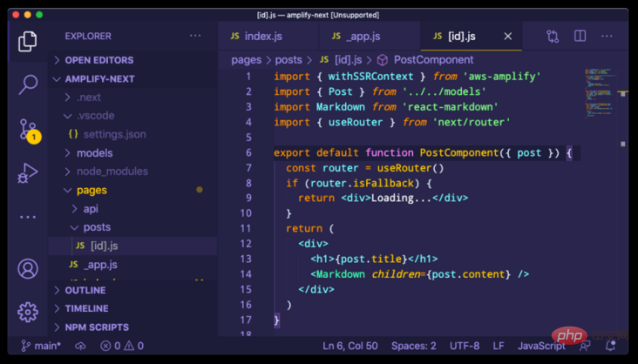The width and height of the screenshot is (638, 364).
Task: Open Source Control view with badge
Action: [30, 131]
